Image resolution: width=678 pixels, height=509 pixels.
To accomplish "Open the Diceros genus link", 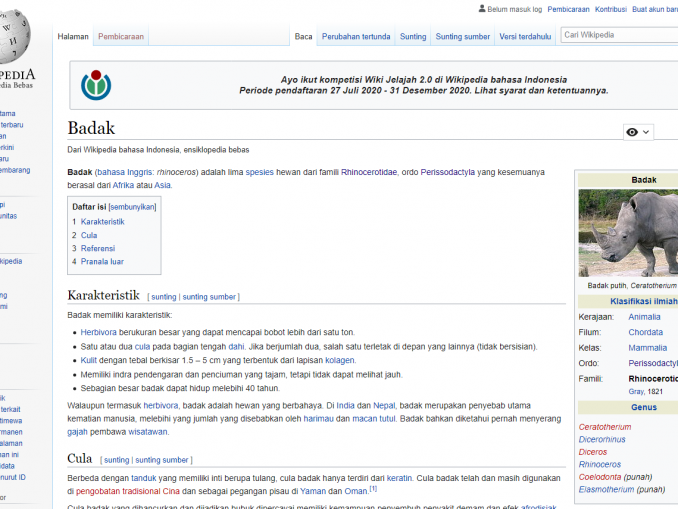I will pos(593,452).
